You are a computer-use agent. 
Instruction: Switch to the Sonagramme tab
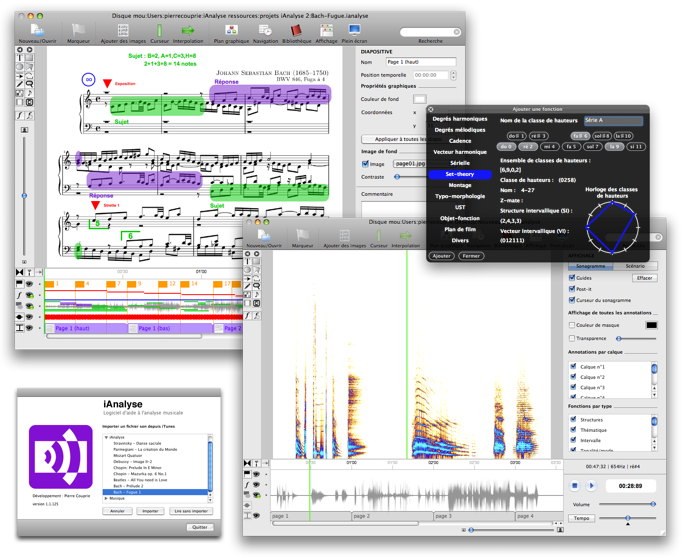591,266
